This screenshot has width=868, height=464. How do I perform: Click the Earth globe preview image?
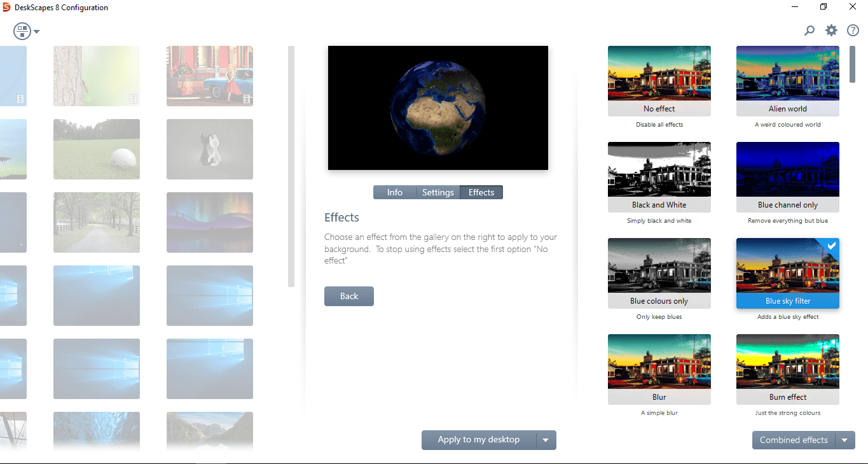pyautogui.click(x=438, y=108)
